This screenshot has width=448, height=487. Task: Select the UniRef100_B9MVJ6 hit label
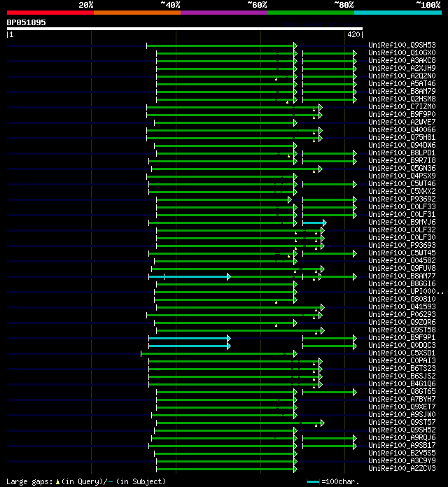(402, 222)
